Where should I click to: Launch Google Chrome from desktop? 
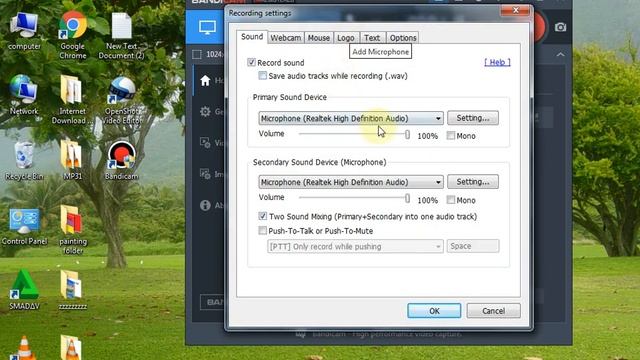(73, 35)
